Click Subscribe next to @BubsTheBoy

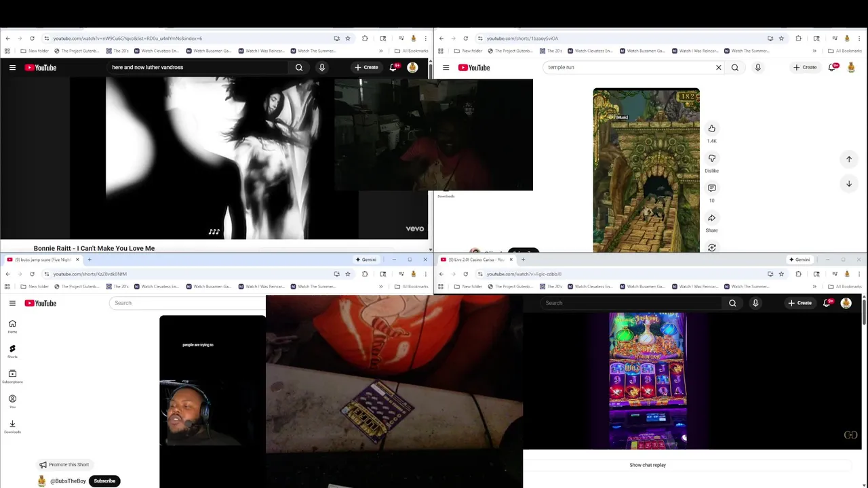104,481
